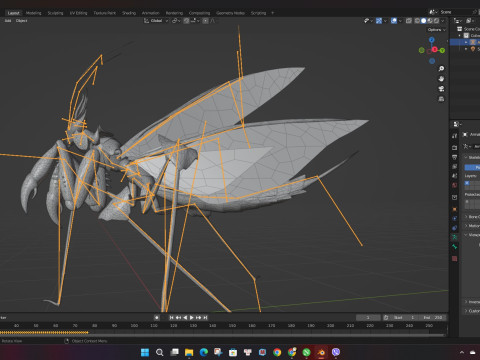This screenshot has width=480, height=360.
Task: Switch to the Shading workspace tab
Action: pos(129,13)
